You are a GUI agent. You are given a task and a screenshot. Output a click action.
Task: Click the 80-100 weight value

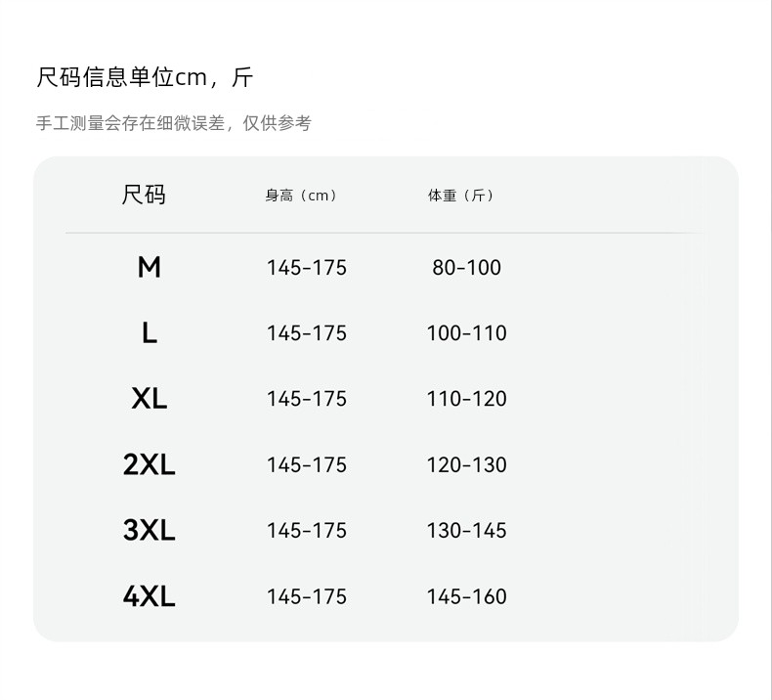pos(466,268)
